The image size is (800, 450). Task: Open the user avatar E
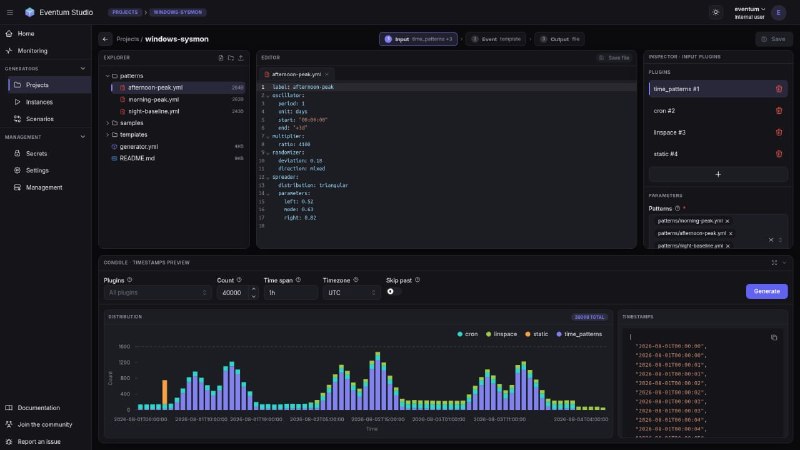coord(779,13)
